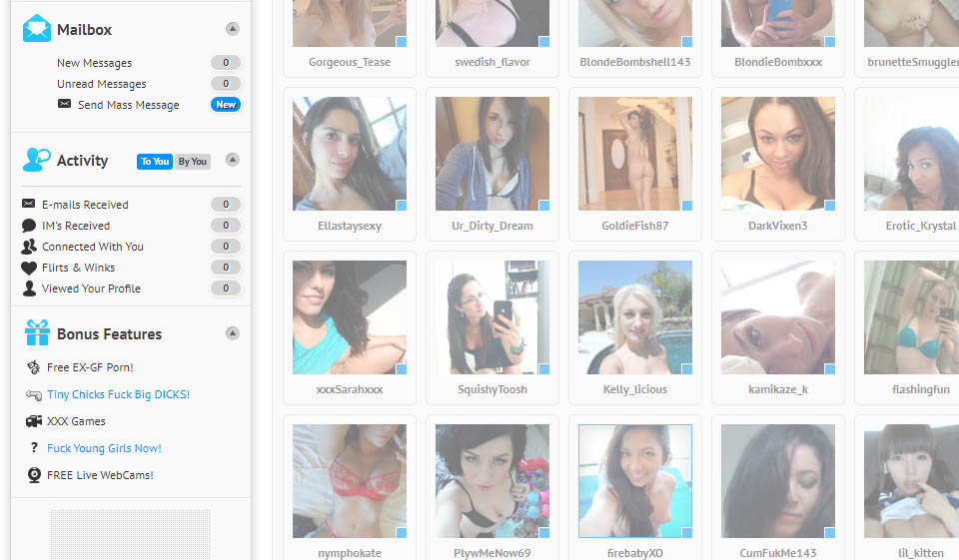Tick the blue checkbox on the firebabyXO photo
The width and height of the screenshot is (959, 560).
click(687, 533)
